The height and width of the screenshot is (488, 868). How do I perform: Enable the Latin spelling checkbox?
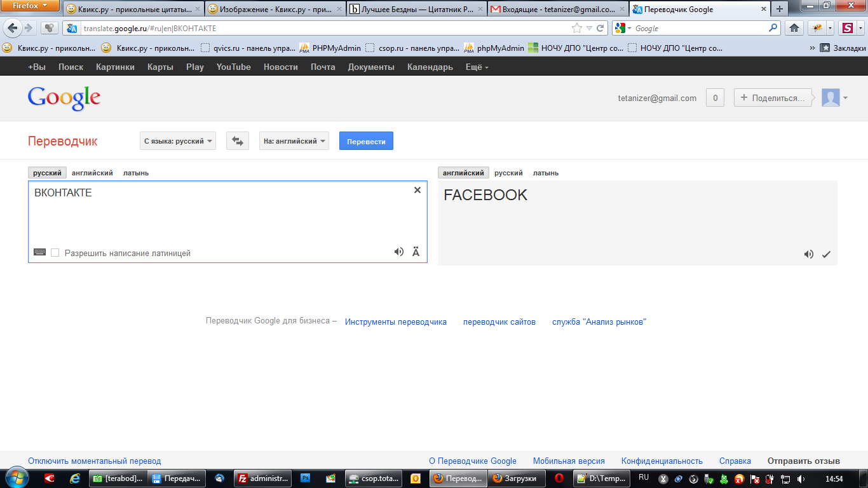[x=55, y=253]
